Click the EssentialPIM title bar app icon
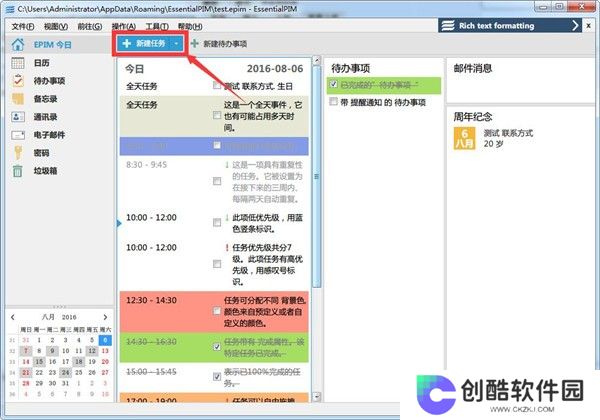 (10, 9)
